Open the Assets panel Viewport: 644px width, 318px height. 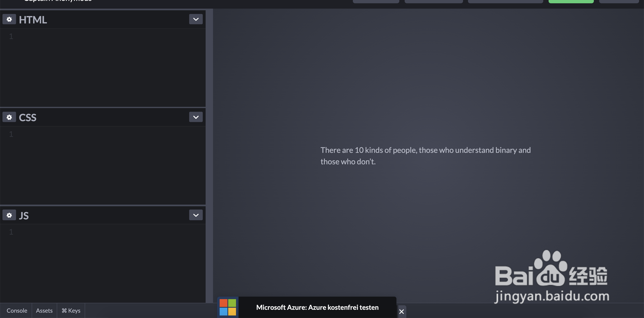point(44,311)
